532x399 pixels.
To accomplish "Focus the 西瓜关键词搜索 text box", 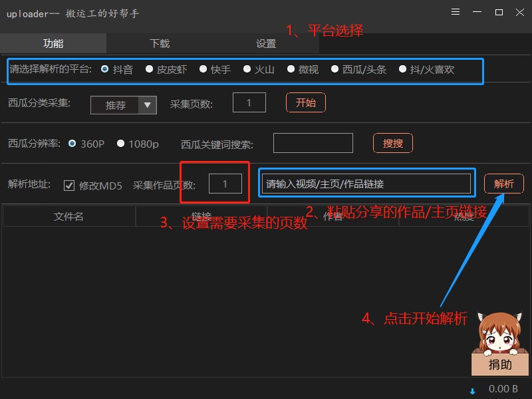I will 313,143.
